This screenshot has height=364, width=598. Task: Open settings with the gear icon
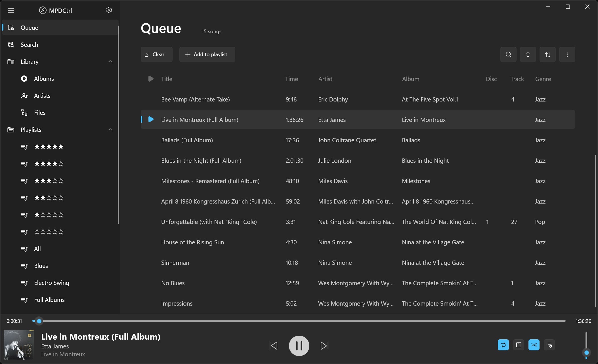(x=109, y=10)
